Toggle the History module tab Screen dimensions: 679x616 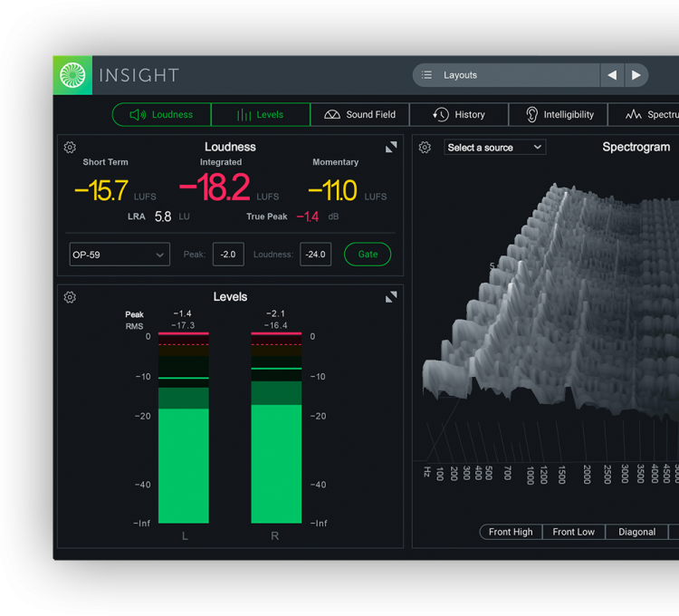pyautogui.click(x=459, y=115)
